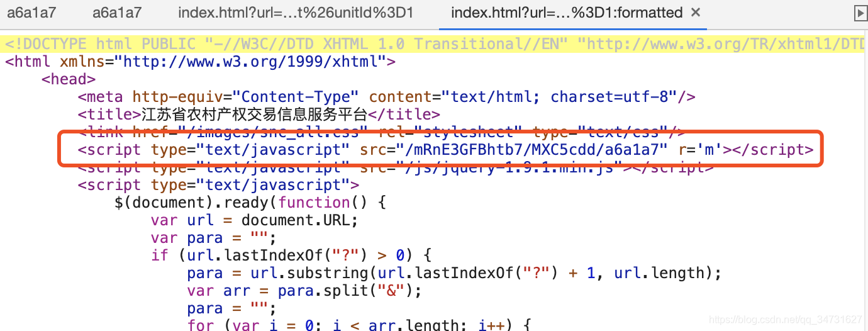Click the jquery-1.9.1.min.js script line
This screenshot has height=331, width=868.
pyautogui.click(x=396, y=167)
